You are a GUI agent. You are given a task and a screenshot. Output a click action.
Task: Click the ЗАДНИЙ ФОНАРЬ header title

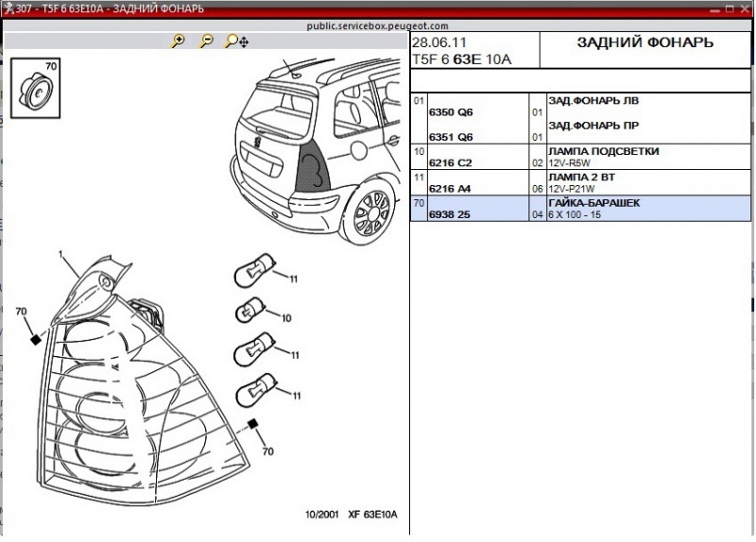[644, 44]
